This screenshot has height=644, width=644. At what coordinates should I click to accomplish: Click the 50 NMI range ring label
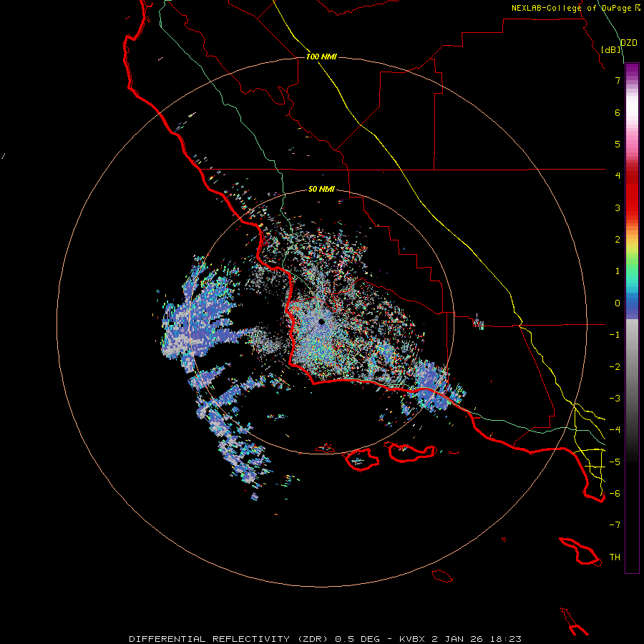(321, 190)
